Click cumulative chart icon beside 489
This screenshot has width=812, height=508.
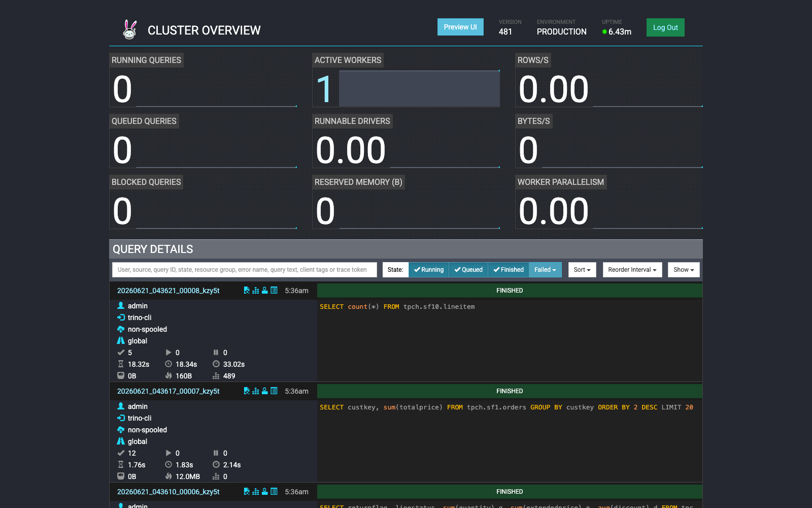[216, 376]
